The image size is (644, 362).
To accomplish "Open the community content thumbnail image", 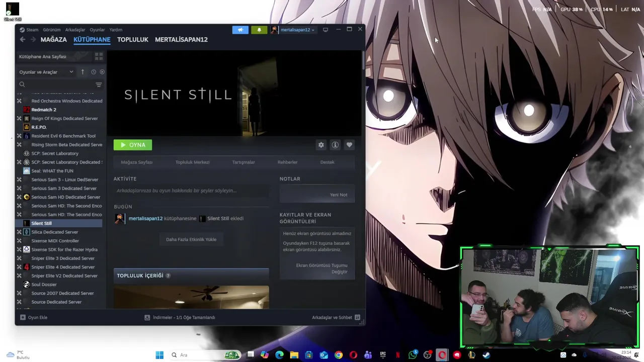I will tap(191, 297).
